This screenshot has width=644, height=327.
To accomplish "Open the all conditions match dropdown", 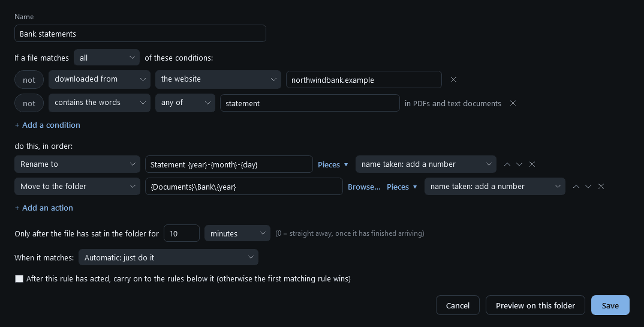I will 107,58.
